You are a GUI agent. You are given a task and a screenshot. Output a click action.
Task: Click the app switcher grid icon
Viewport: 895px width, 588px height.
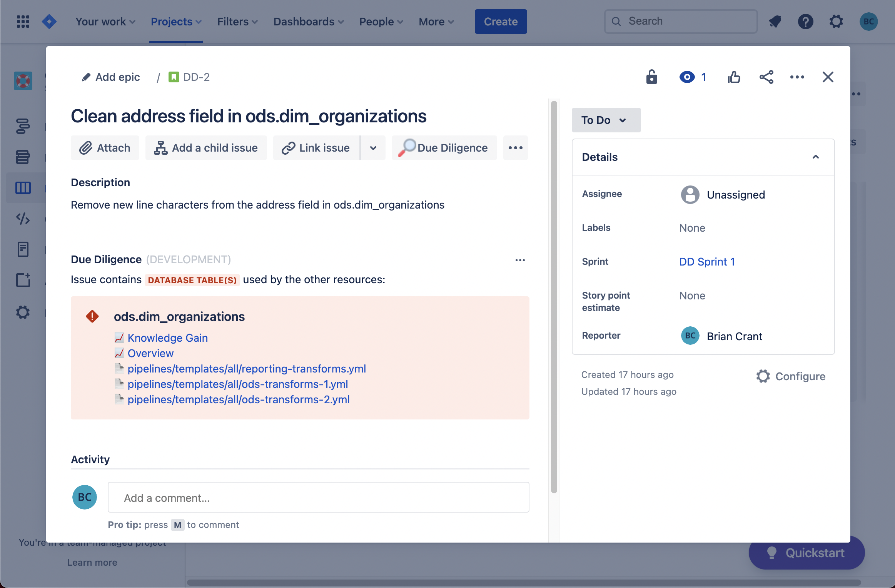click(23, 22)
